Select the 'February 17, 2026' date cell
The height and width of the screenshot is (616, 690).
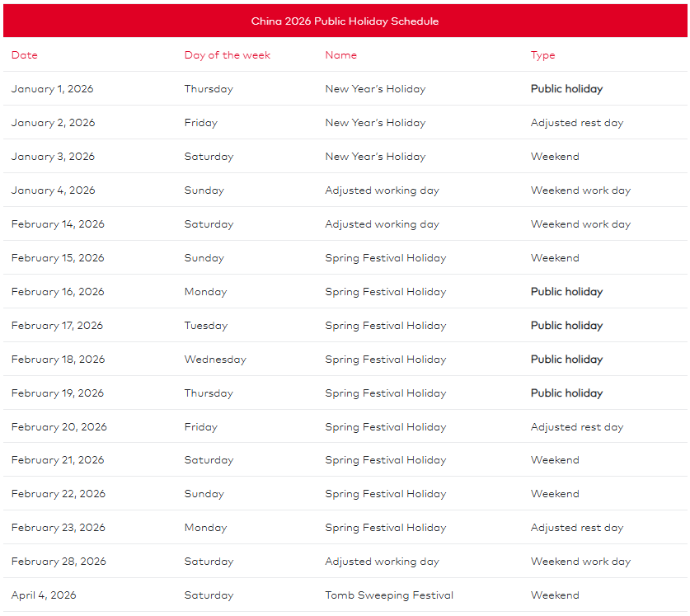(x=57, y=326)
